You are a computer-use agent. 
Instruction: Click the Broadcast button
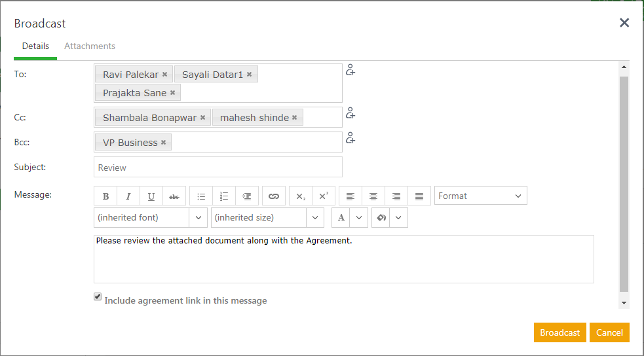coord(559,332)
